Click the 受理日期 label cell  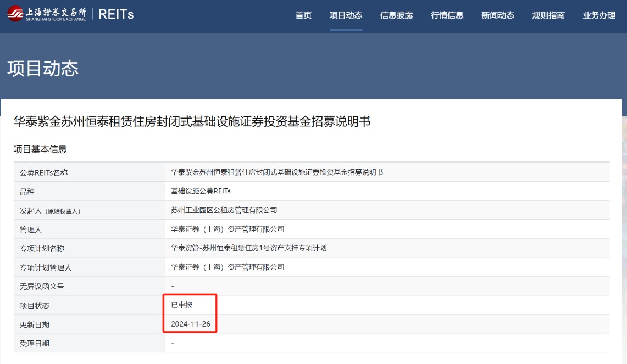pyautogui.click(x=89, y=343)
